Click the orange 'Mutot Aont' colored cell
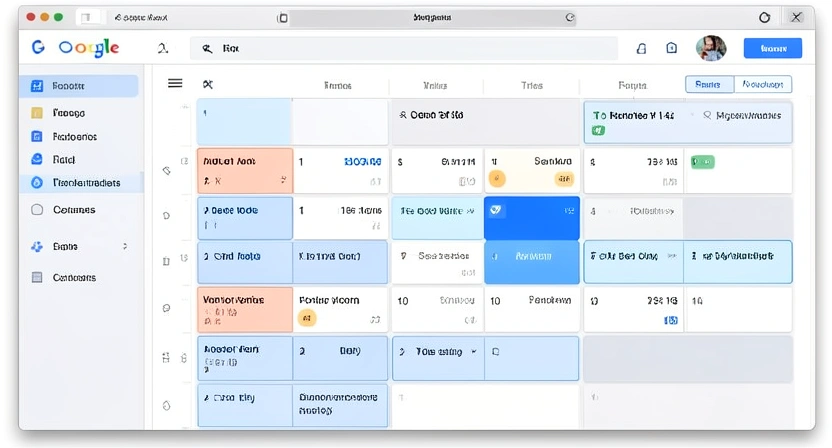 (245, 170)
